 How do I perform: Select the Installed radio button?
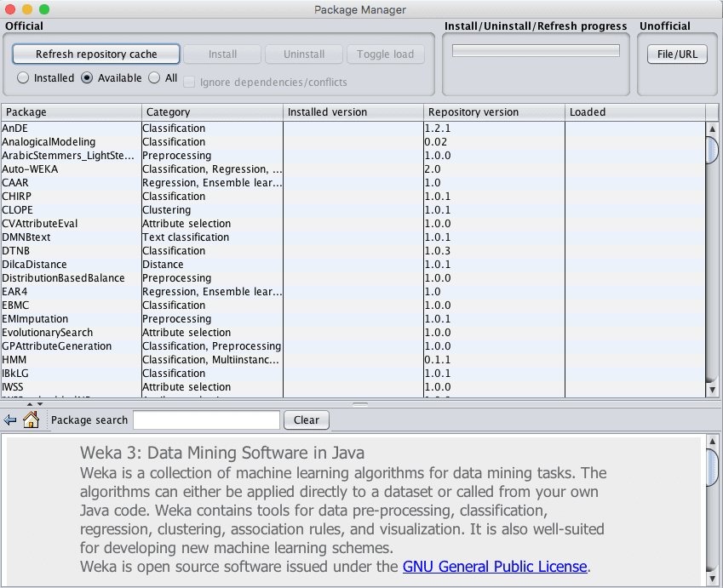(x=23, y=78)
